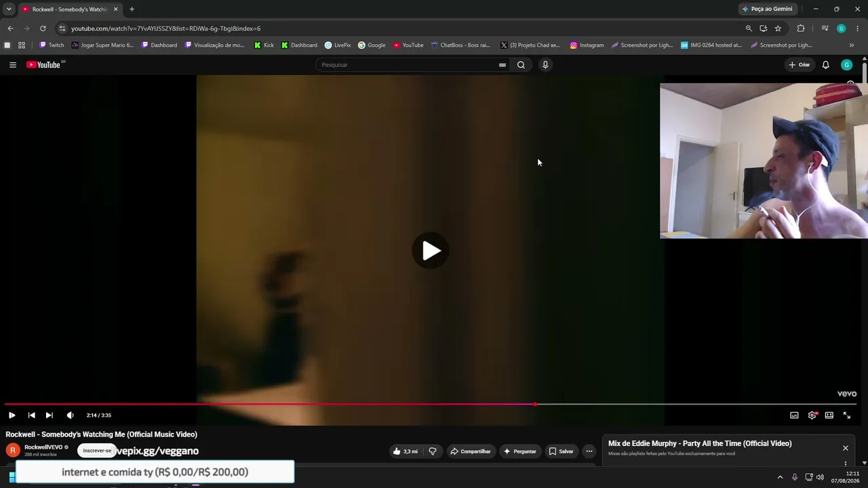View site information icon in address bar
Image resolution: width=868 pixels, height=488 pixels.
[62, 28]
